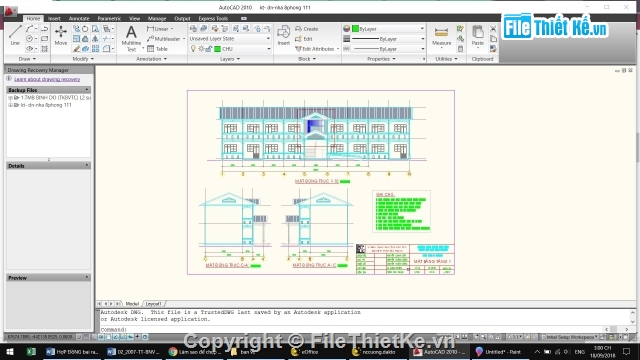Switch to the Layout1 tab

coord(154,304)
